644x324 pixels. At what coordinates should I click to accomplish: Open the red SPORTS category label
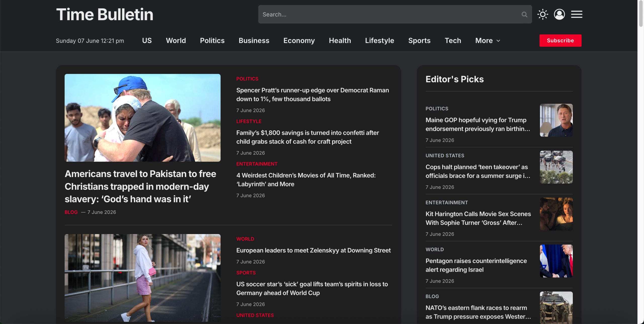click(246, 273)
